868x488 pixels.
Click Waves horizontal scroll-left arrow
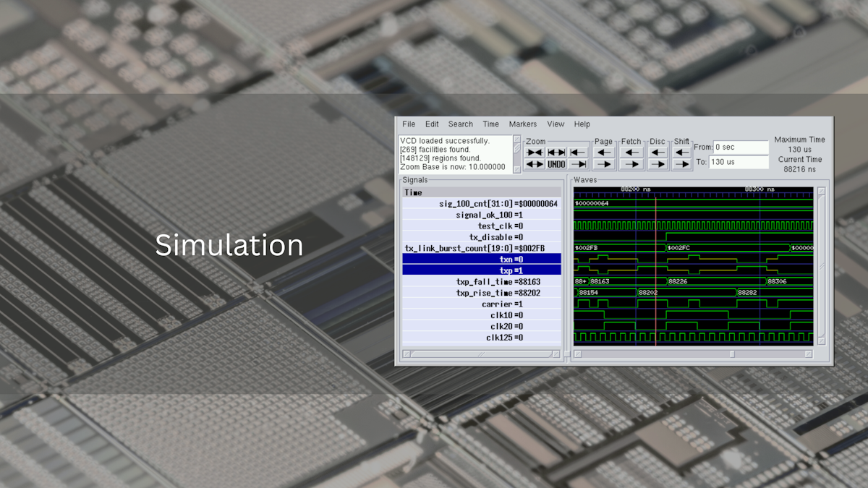pyautogui.click(x=577, y=354)
